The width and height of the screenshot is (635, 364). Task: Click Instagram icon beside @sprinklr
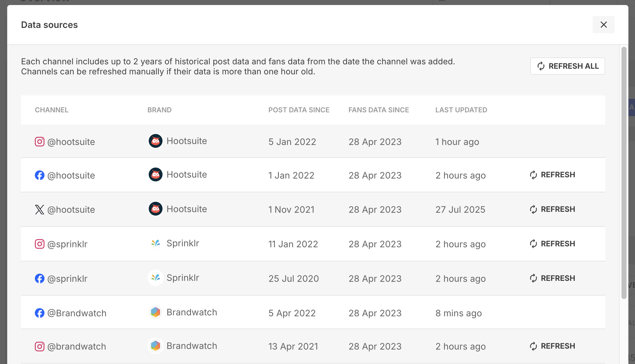pos(40,244)
